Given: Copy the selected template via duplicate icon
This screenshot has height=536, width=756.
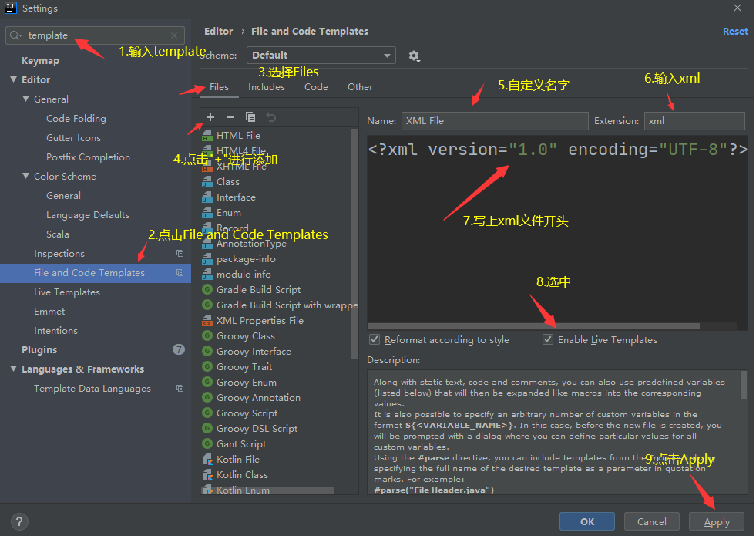Looking at the screenshot, I should (250, 116).
